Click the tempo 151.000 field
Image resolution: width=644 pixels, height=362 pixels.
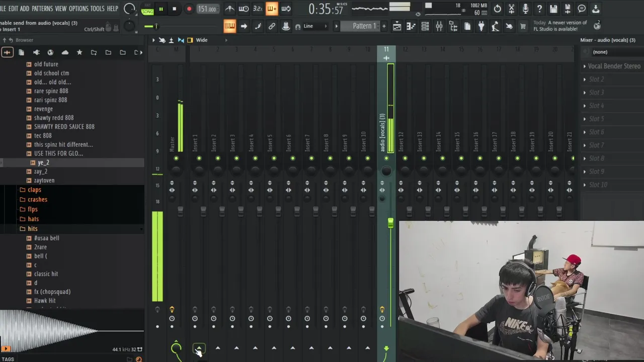207,9
